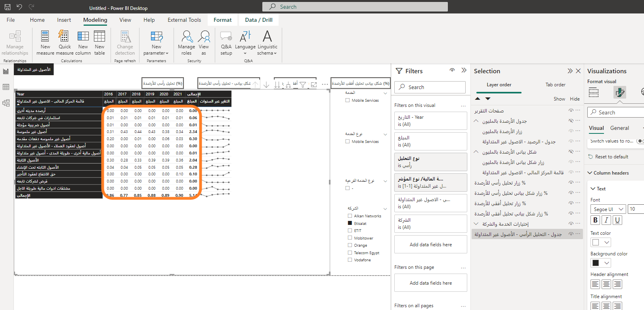Collapse the شكل بيانى الأرصدة بالمليون group
The image size is (644, 310).
tap(476, 152)
